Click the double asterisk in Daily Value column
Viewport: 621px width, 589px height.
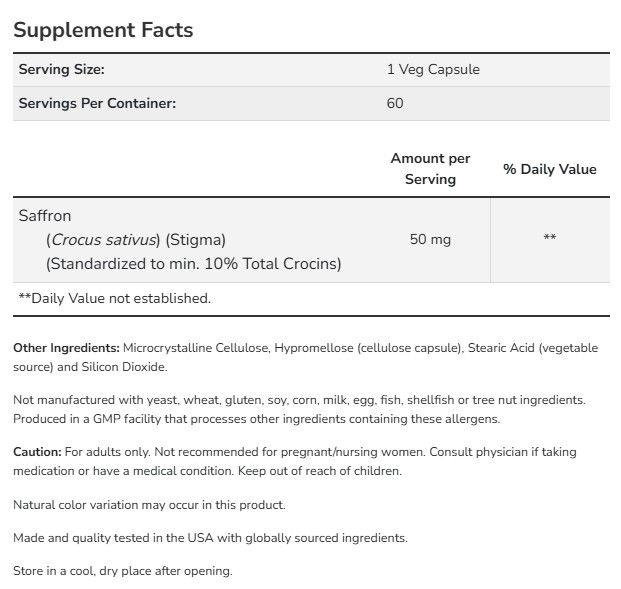(549, 239)
